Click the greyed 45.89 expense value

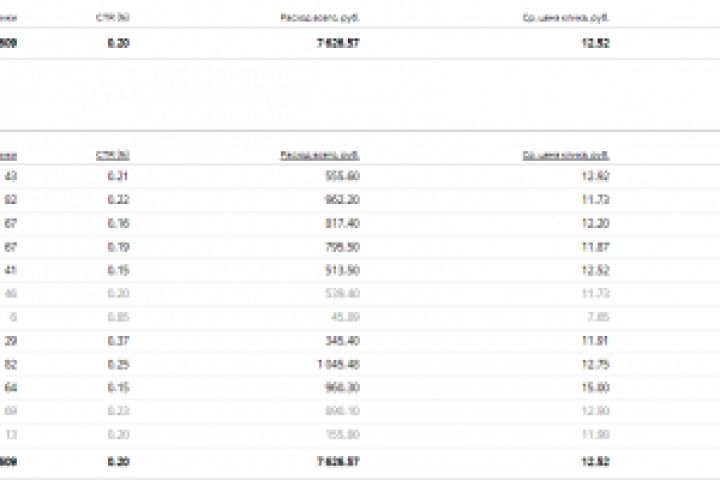point(348,317)
